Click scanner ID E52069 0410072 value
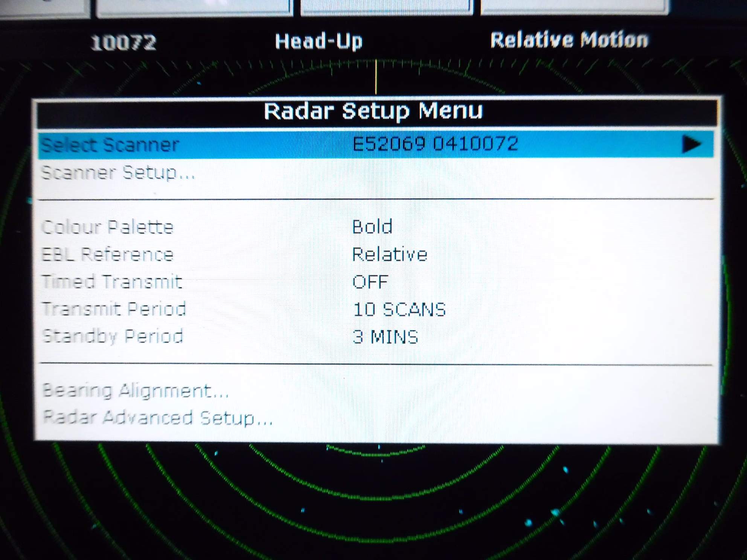Image resolution: width=747 pixels, height=560 pixels. [435, 144]
